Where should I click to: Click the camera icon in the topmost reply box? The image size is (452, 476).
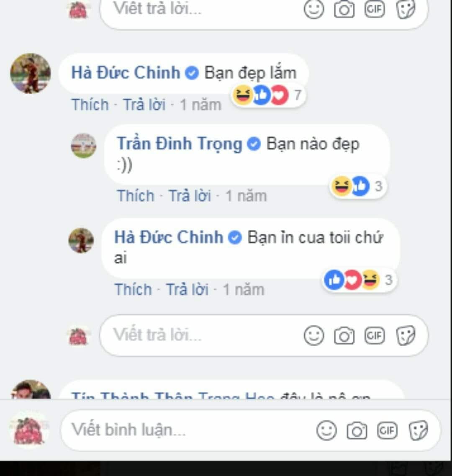344,9
